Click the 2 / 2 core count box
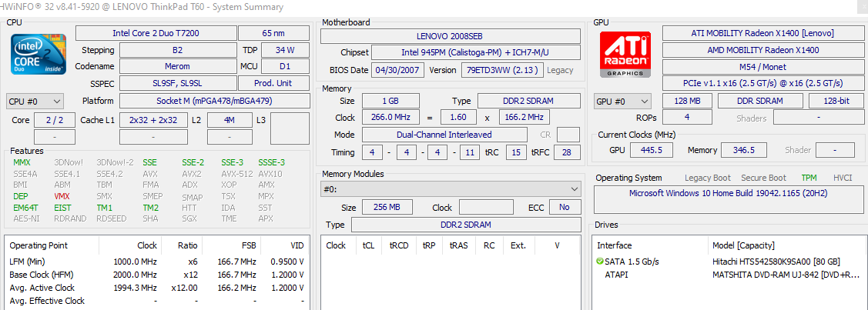This screenshot has width=868, height=310. tap(54, 120)
